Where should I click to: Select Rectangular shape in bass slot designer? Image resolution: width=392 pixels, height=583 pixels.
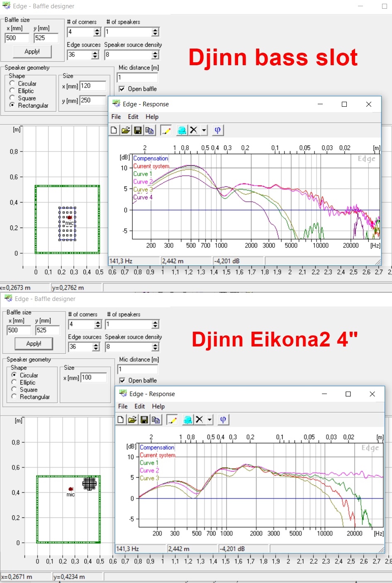coord(12,105)
